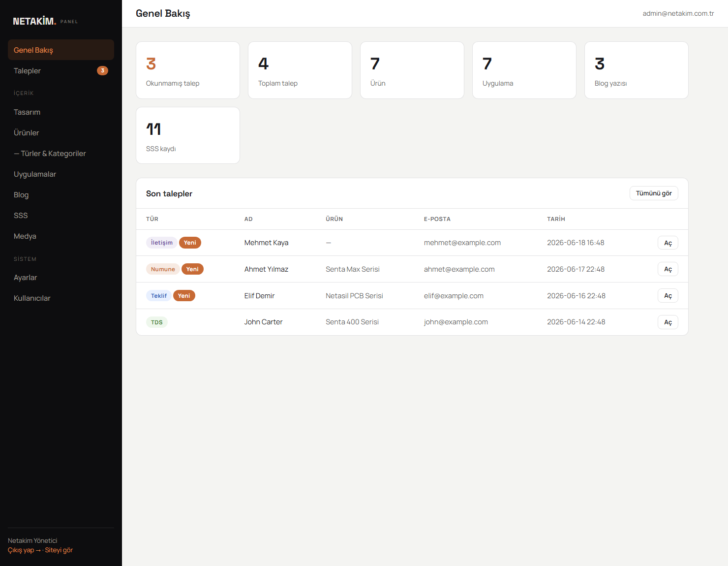Click the Netasil PCB Serisi product cell

coord(354,296)
